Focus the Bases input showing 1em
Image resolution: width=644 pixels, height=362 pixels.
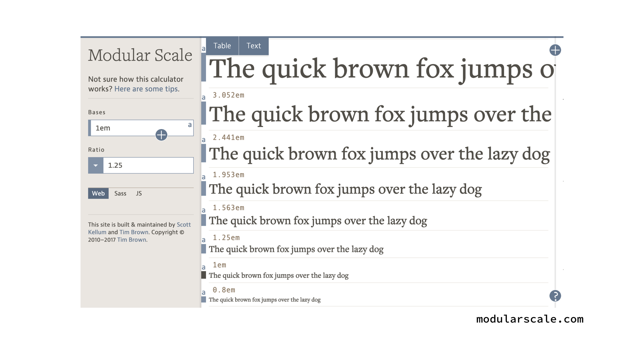(x=141, y=128)
